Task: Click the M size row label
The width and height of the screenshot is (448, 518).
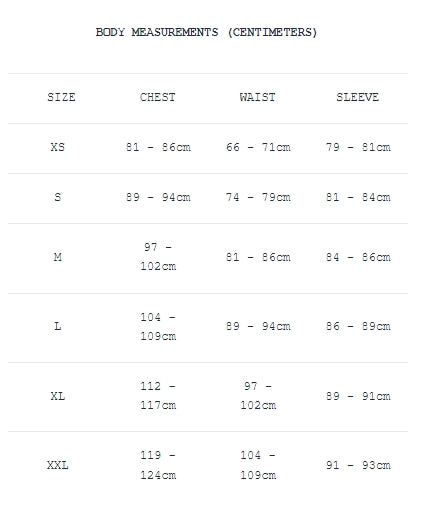Action: pos(58,257)
